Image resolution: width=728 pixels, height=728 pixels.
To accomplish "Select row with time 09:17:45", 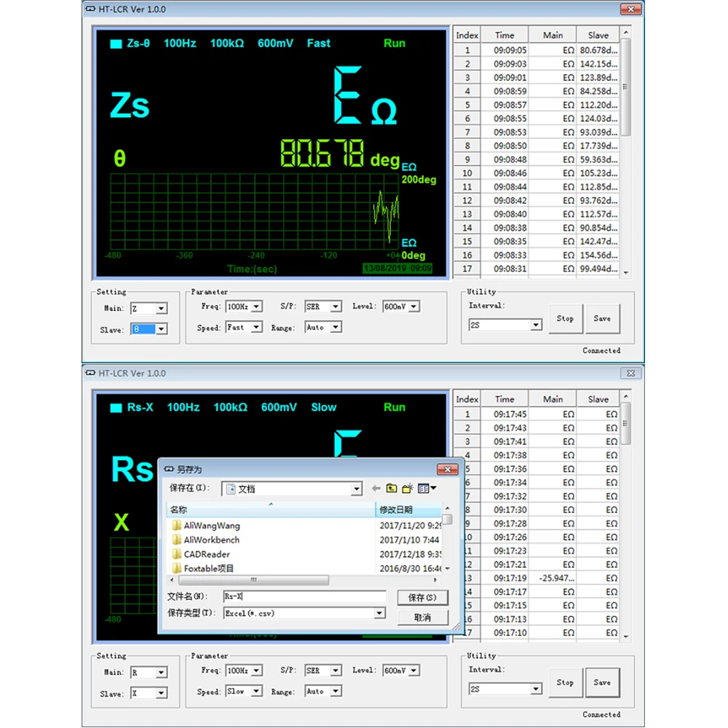I will [x=537, y=414].
